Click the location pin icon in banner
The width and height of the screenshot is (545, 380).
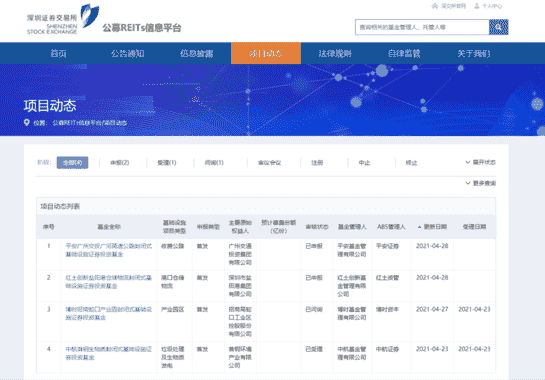click(26, 122)
